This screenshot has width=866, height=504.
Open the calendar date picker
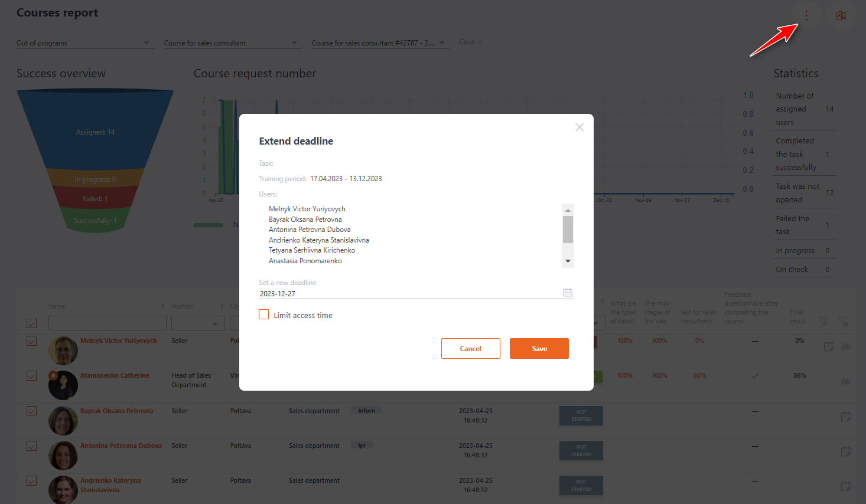click(x=568, y=293)
